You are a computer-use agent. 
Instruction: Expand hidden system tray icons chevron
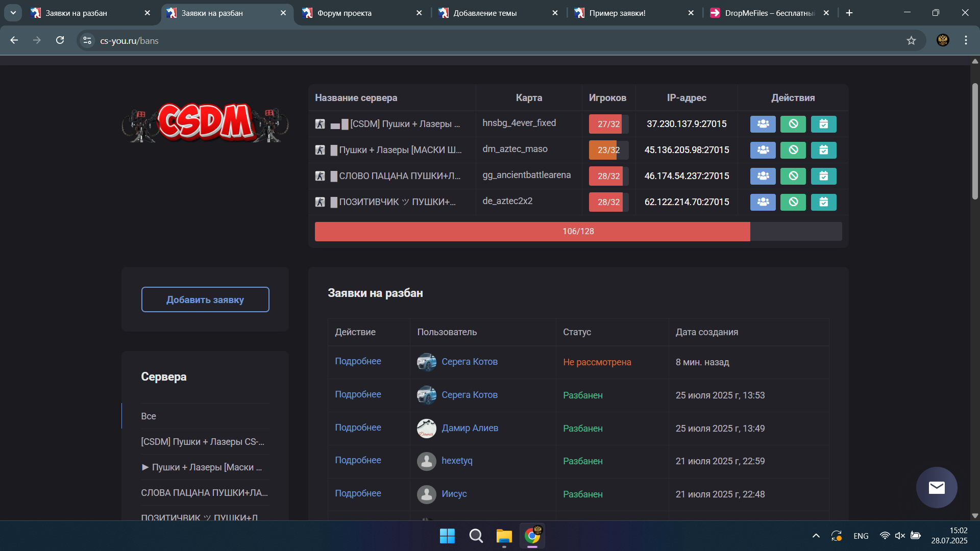pos(816,536)
